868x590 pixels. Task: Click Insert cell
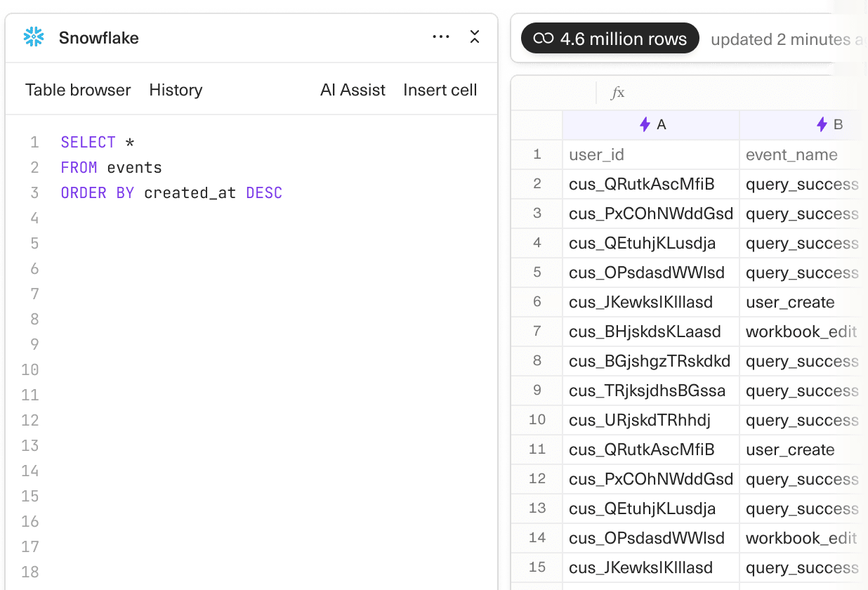[x=440, y=90]
